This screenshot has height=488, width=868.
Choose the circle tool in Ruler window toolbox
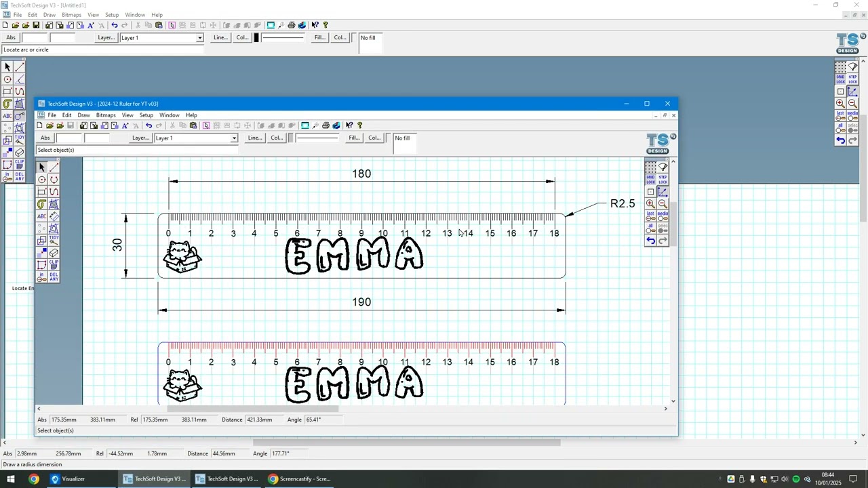click(41, 180)
